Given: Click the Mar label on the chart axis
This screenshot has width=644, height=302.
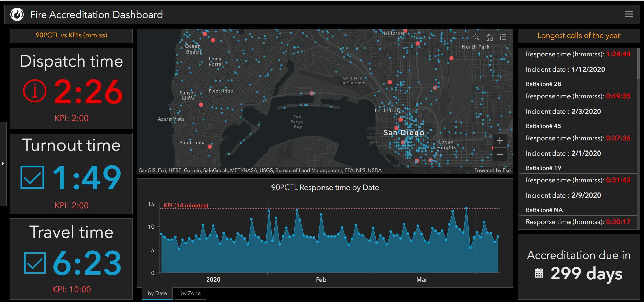Looking at the screenshot, I should (422, 279).
